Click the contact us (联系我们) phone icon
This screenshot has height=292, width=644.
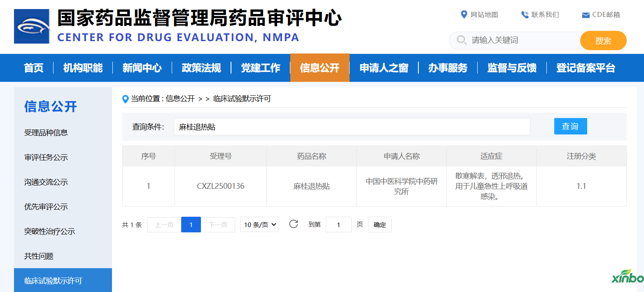pos(525,15)
